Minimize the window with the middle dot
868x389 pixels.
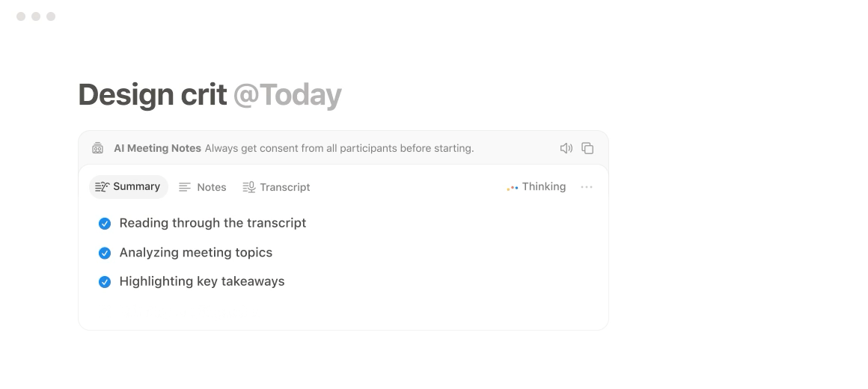pos(36,16)
